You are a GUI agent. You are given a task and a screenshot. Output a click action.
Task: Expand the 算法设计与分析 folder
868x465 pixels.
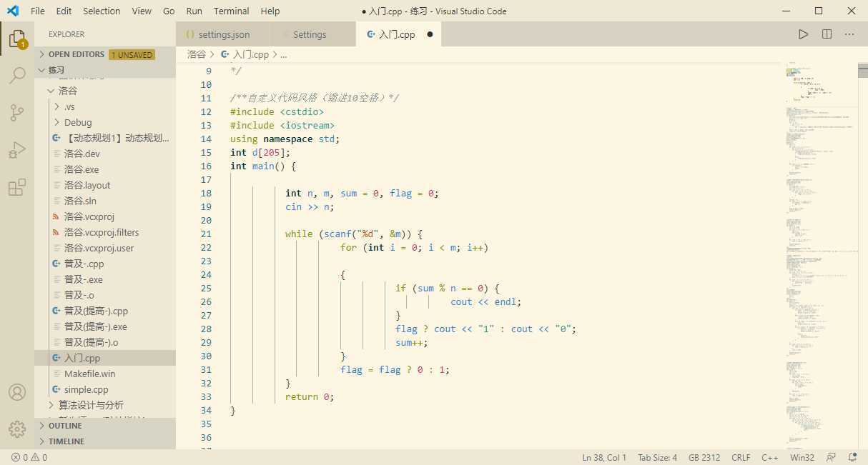(105, 405)
